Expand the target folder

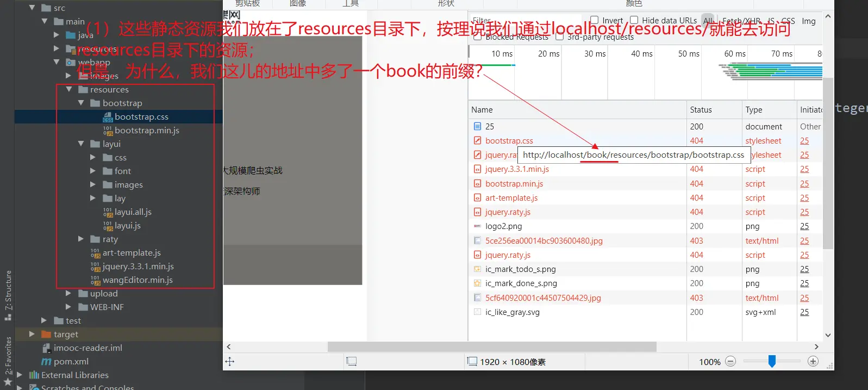pos(32,334)
